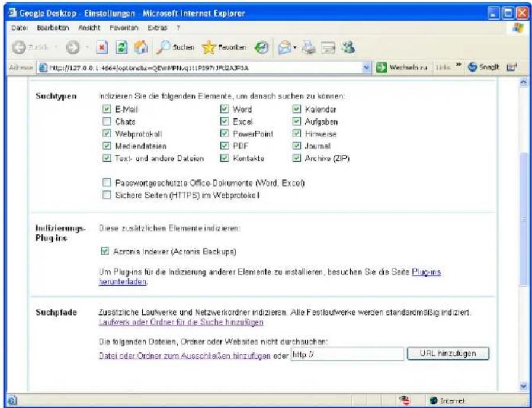Toggle the PDF checkbox
The width and height of the screenshot is (532, 408).
(x=225, y=146)
